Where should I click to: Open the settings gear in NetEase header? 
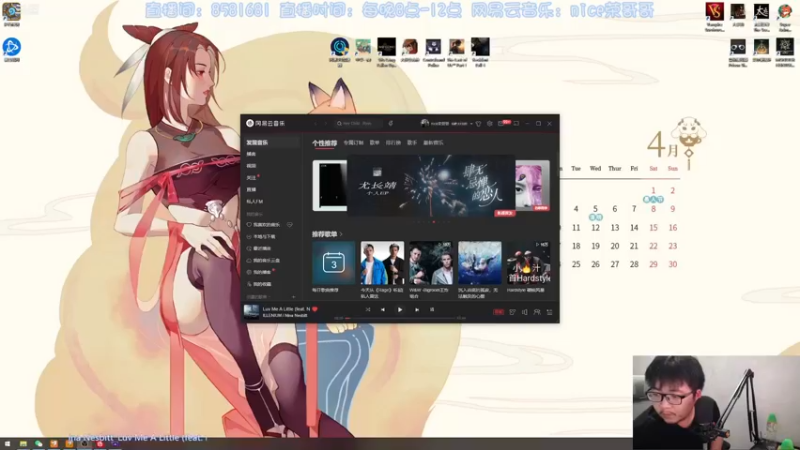[x=489, y=123]
